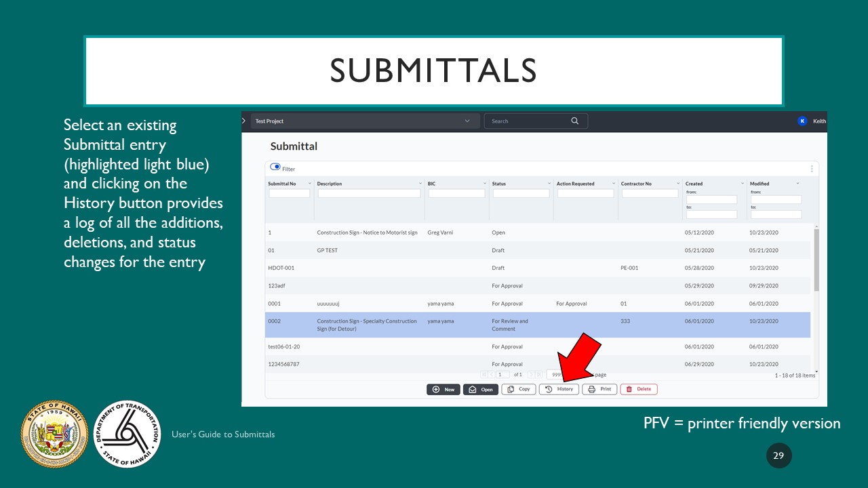Click the Description filter field

(369, 193)
